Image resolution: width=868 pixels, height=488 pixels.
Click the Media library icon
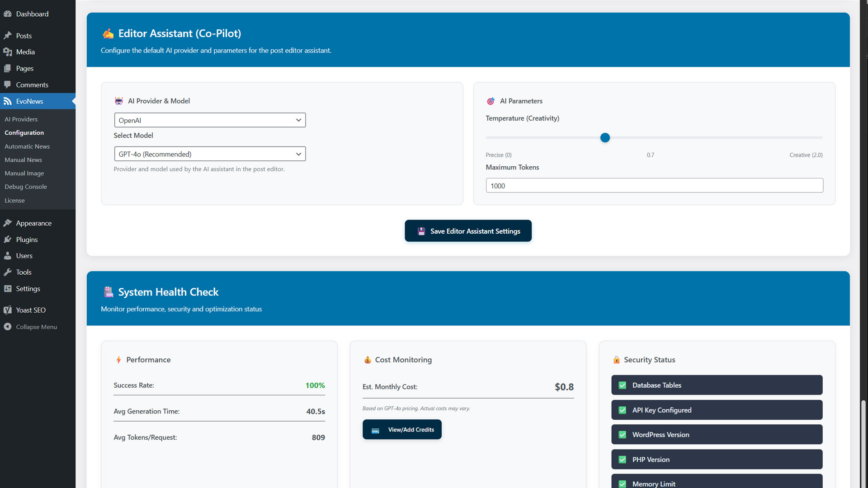(8, 52)
